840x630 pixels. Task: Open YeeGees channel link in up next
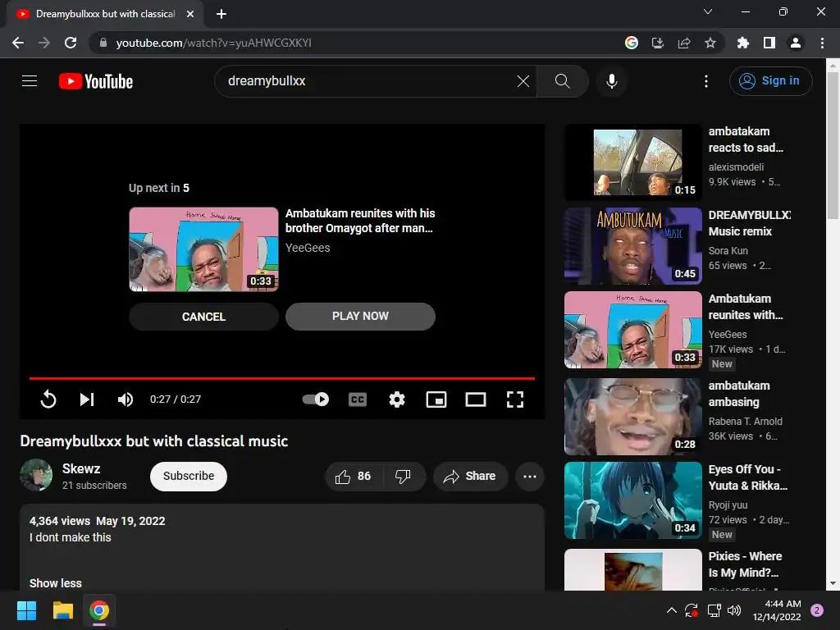[x=308, y=248]
